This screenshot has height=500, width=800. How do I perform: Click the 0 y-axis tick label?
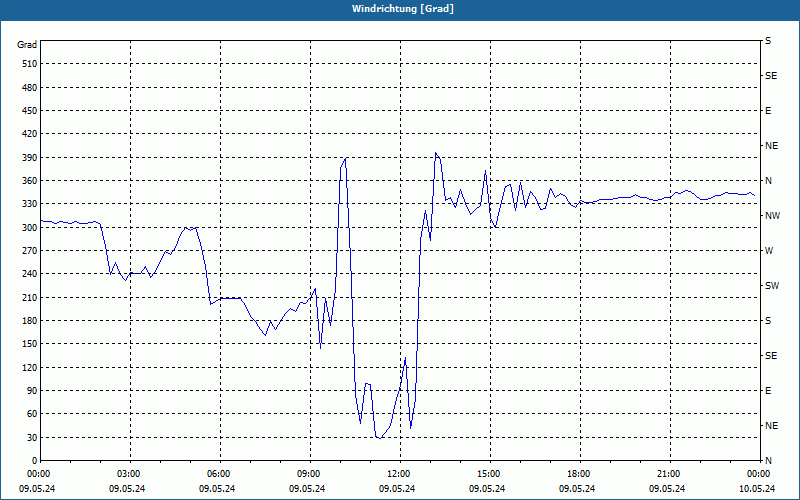click(x=34, y=461)
